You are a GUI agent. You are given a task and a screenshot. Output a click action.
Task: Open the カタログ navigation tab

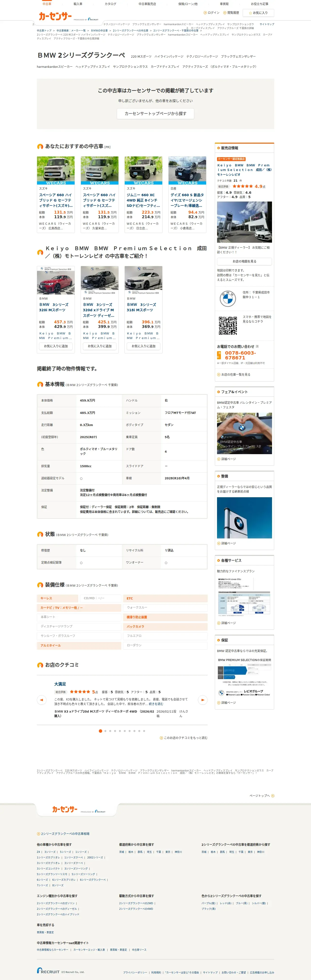click(110, 4)
